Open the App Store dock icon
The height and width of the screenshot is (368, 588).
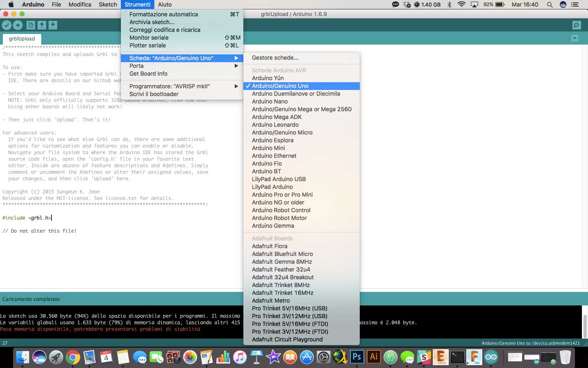pos(307,357)
